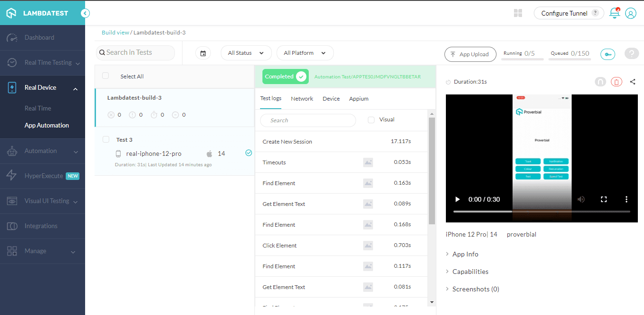Switch to the Network tab
This screenshot has height=315, width=644.
tap(302, 98)
